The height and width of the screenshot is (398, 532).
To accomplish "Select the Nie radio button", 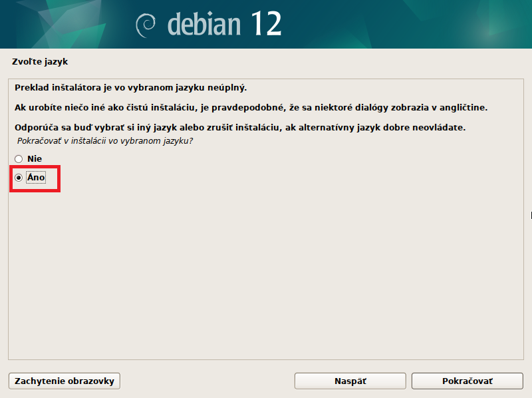I will click(19, 159).
